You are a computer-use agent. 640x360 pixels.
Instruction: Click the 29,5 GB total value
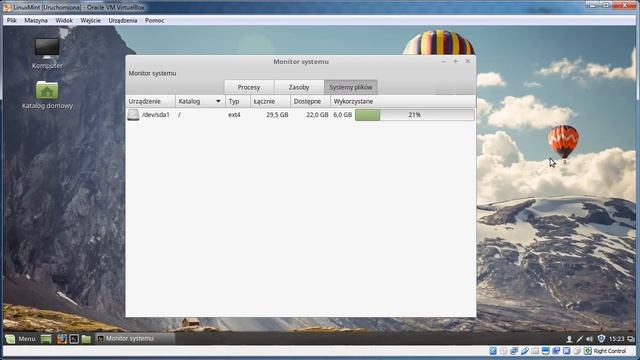click(x=277, y=115)
